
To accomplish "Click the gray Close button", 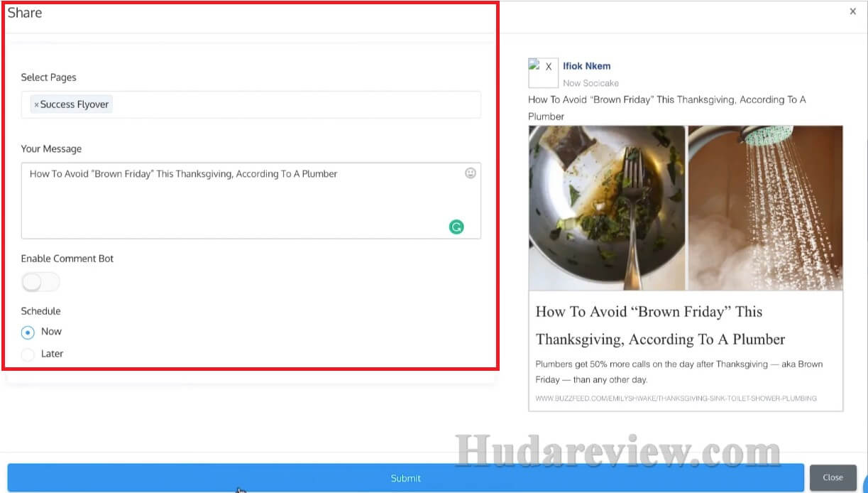I will coord(833,478).
